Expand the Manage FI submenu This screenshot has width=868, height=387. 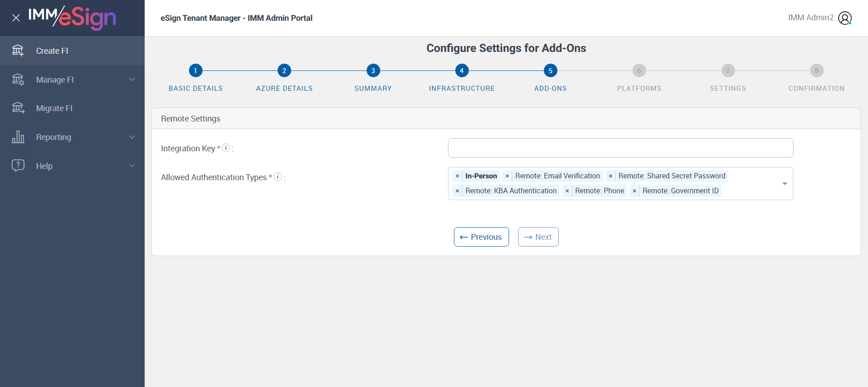132,79
